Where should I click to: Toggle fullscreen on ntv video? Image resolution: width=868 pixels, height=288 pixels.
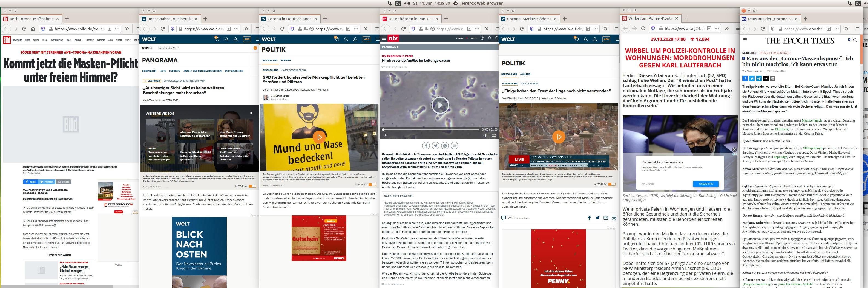click(494, 135)
